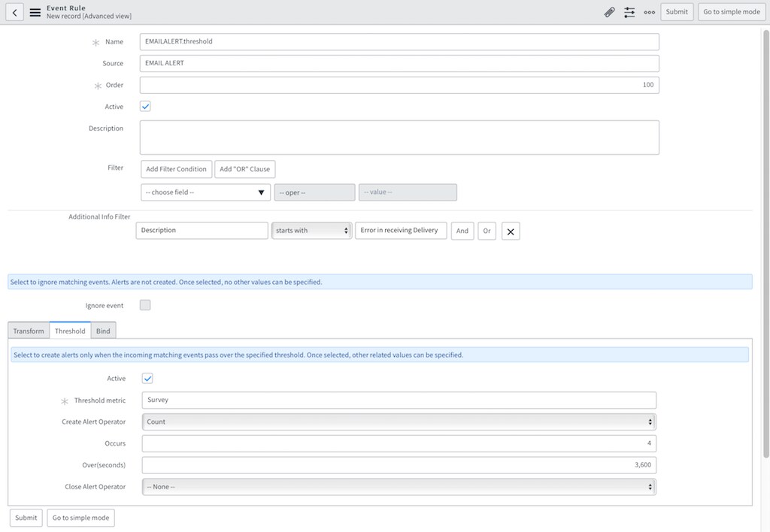Viewport: 770px width, 532px height.
Task: Tick the Ignore event checkbox
Action: 145,305
